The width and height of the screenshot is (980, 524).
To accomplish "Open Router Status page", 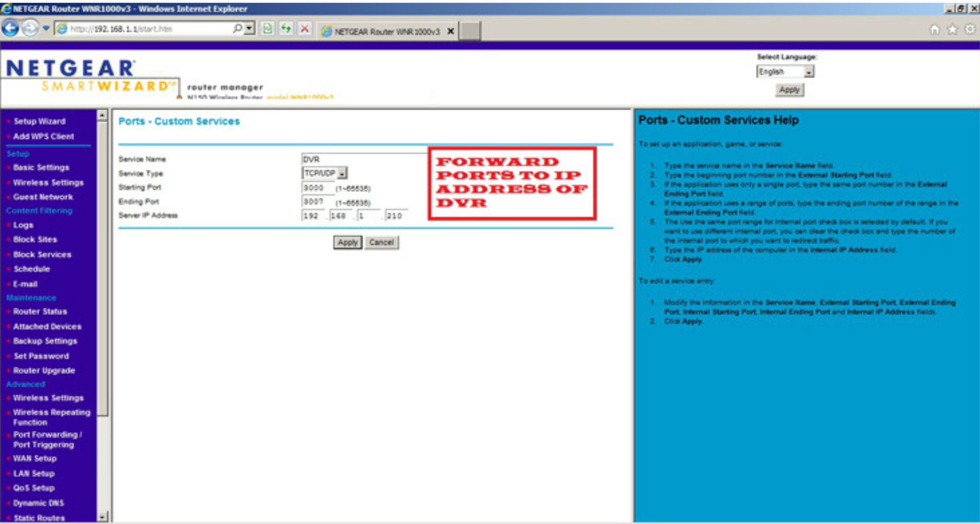I will coord(40,311).
